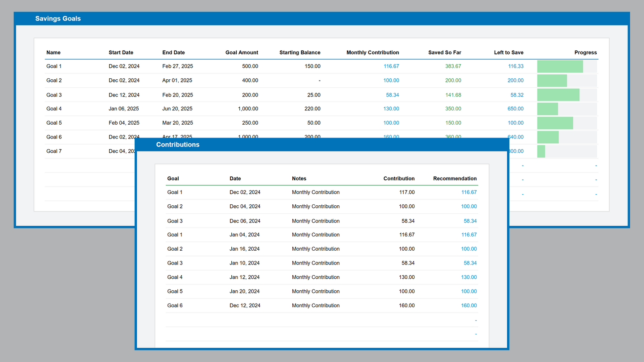The image size is (644, 362).
Task: Click the Goal 4 progress bar
Action: (567, 109)
